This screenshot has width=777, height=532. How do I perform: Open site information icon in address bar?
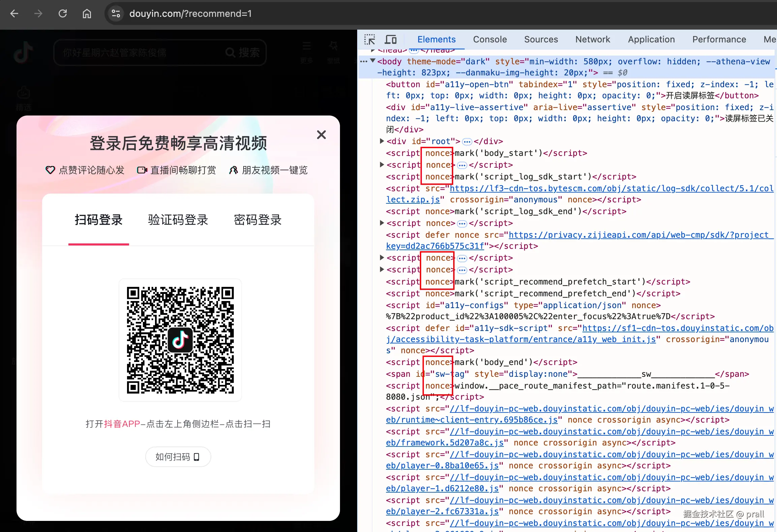116,13
